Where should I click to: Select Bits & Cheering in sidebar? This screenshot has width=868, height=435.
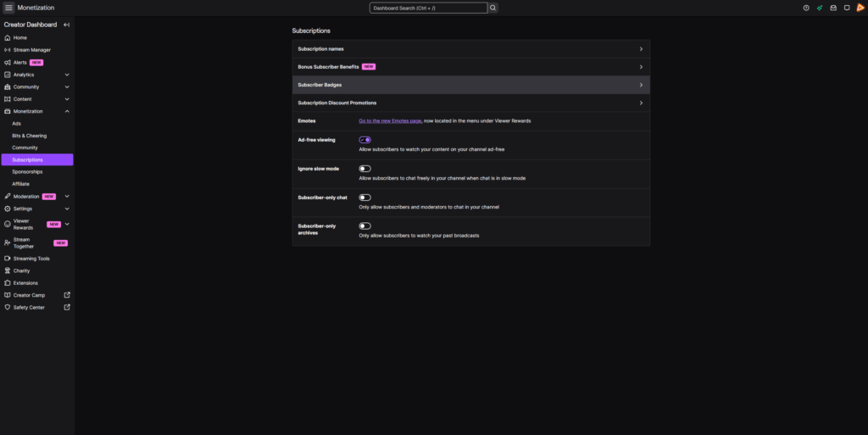click(x=30, y=136)
